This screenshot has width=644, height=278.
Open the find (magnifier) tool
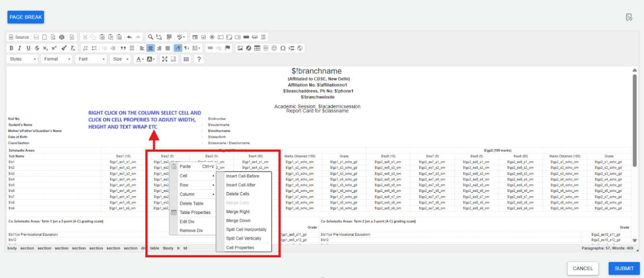click(151, 37)
